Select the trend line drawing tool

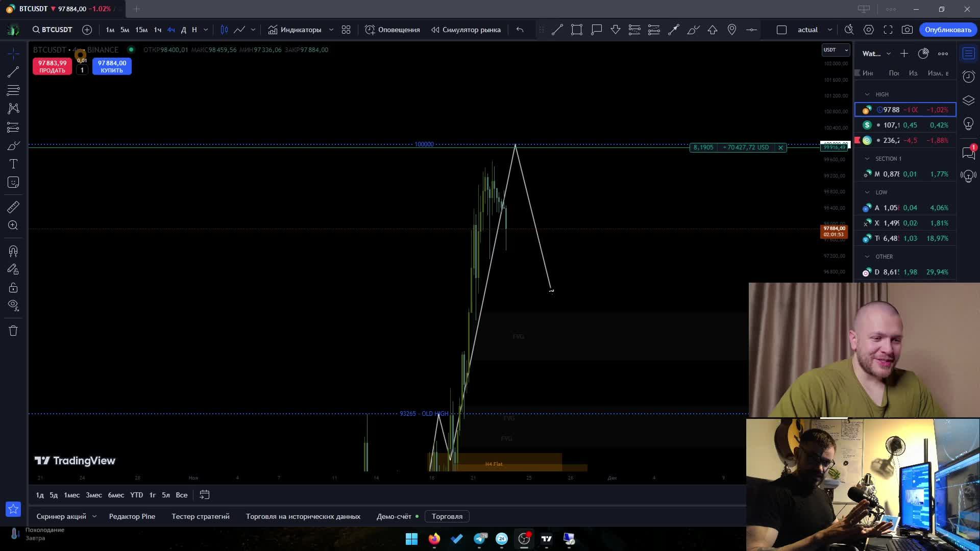pos(13,72)
